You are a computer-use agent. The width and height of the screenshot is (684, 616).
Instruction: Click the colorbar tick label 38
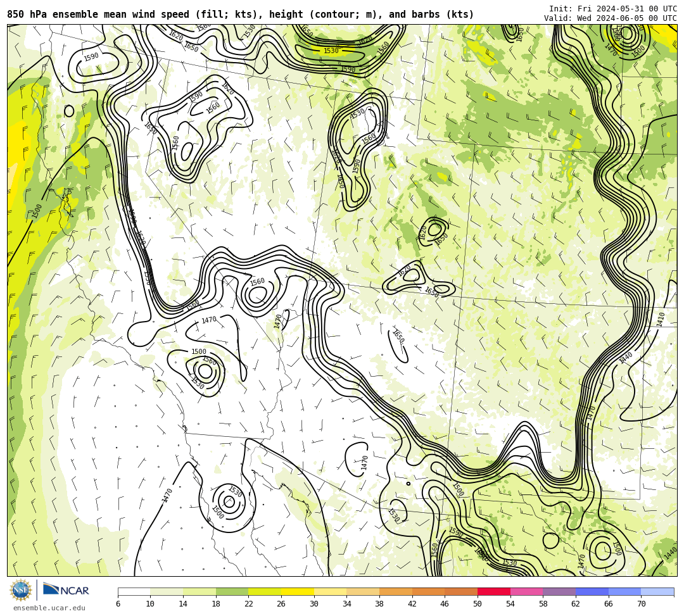pyautogui.click(x=379, y=604)
